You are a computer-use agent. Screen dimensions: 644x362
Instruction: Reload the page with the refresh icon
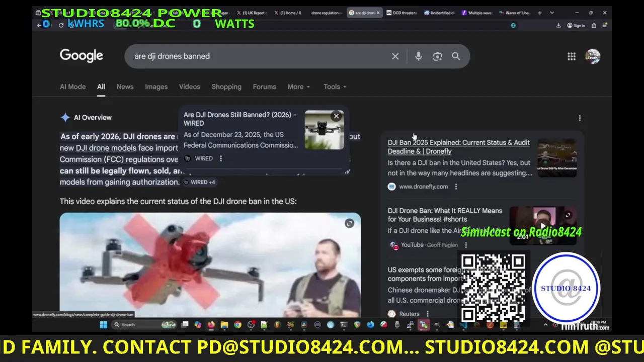(x=61, y=25)
